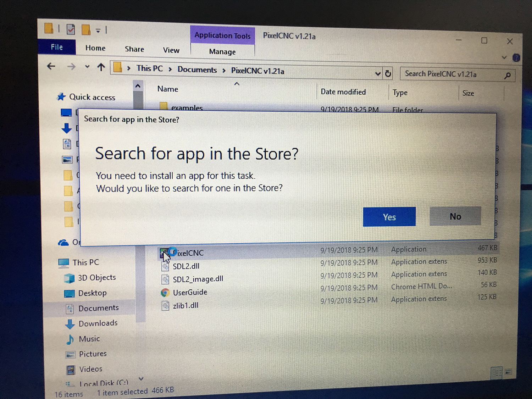
Task: Click the OneDrive cloud icon in sidebar
Action: click(x=63, y=243)
